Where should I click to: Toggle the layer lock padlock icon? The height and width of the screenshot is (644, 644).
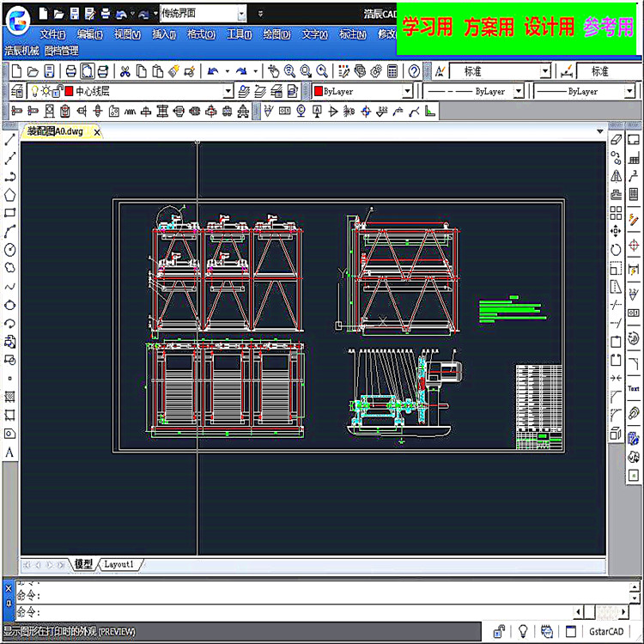tap(58, 91)
